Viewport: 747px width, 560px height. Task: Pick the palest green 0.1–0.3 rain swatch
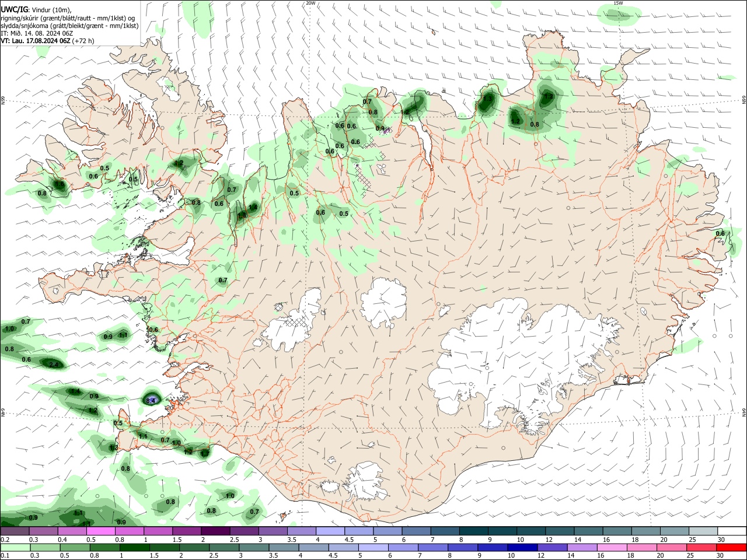(15, 547)
